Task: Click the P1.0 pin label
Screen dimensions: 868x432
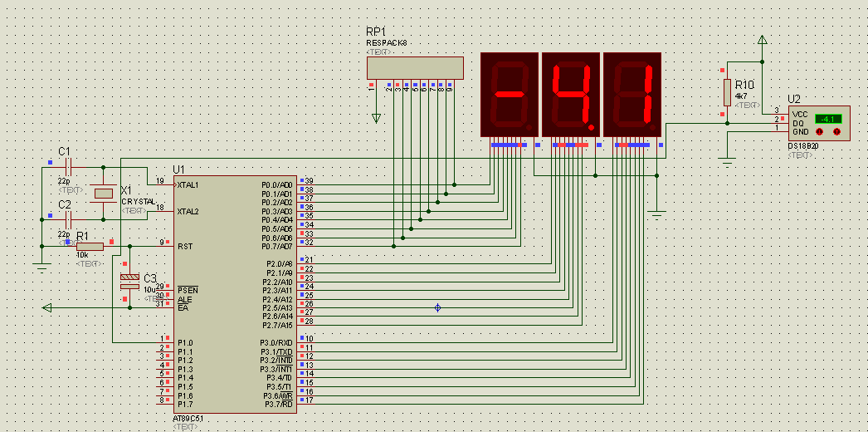Action: 185,343
